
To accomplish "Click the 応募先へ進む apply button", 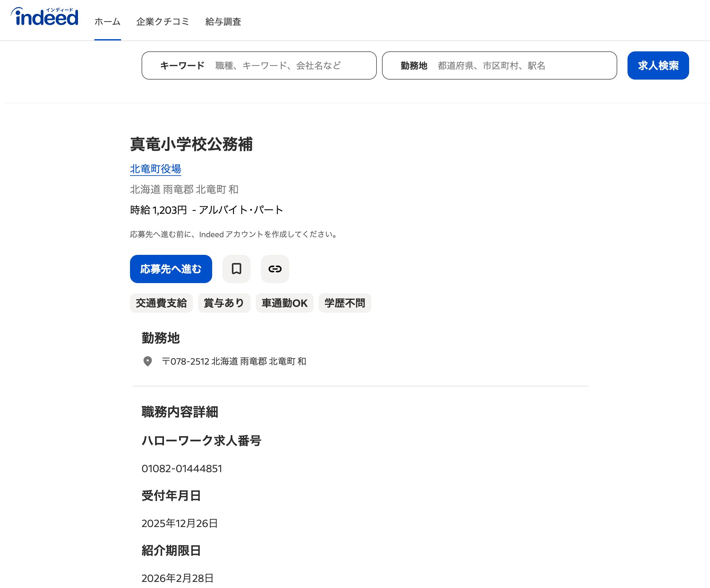I will point(171,269).
